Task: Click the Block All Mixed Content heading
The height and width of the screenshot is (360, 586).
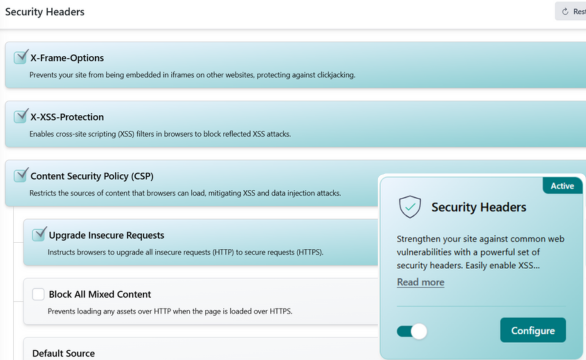Action: pos(100,294)
